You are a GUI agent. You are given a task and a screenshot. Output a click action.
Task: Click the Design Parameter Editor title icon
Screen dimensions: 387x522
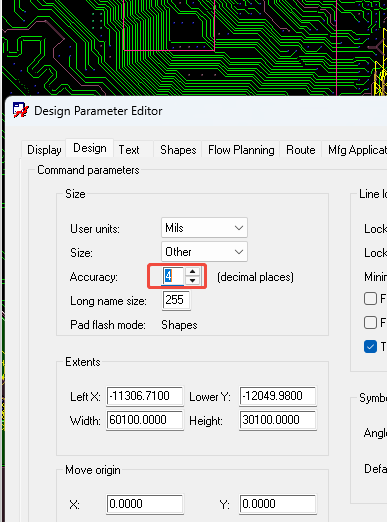(20, 110)
